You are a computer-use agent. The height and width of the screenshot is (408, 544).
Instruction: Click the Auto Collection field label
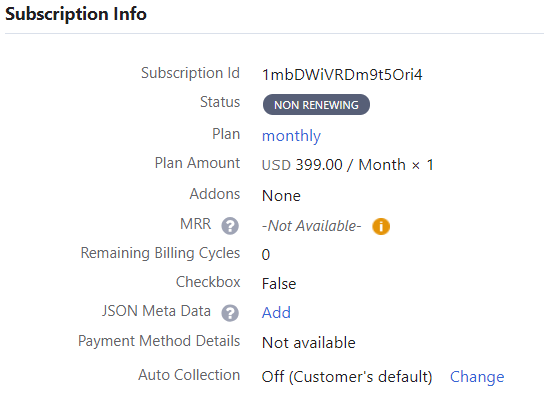pyautogui.click(x=189, y=375)
